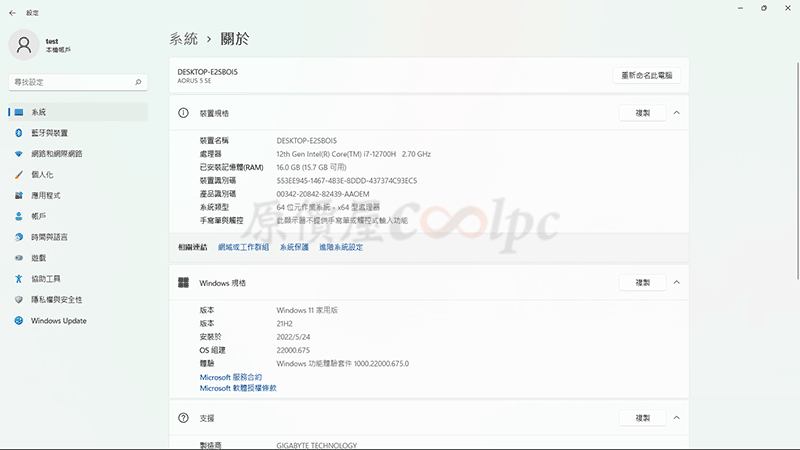Go back with the arrow icon
Viewport: 800px width, 450px height.
coord(12,13)
